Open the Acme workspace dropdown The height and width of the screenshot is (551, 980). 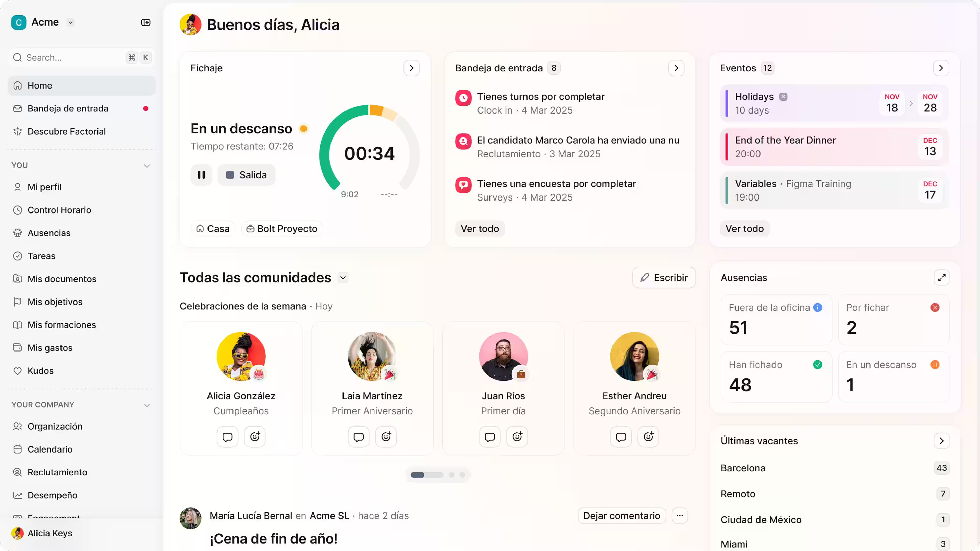tap(71, 22)
